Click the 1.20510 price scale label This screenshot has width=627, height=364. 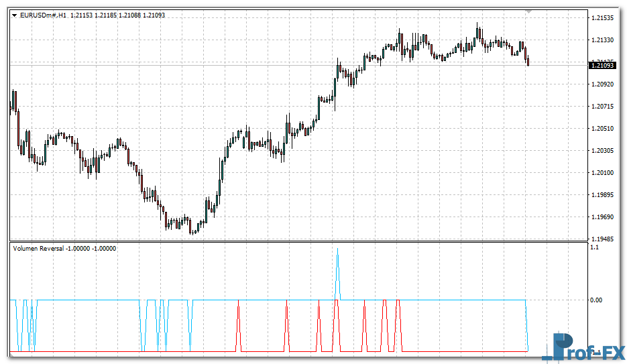click(601, 129)
